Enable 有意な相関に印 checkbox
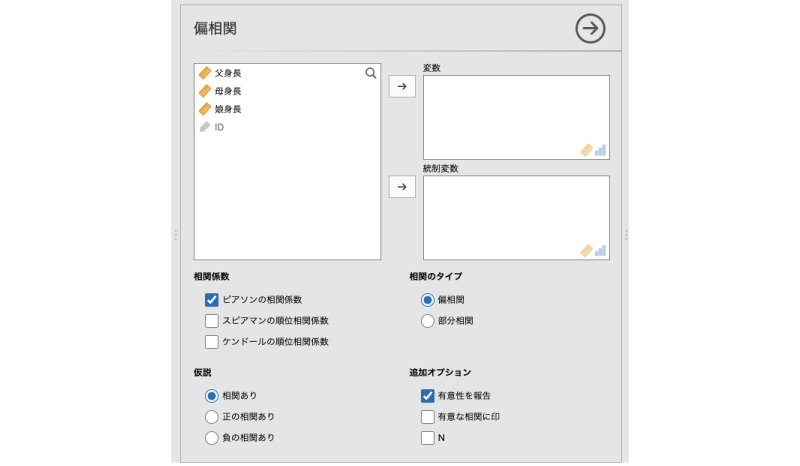Image resolution: width=800 pixels, height=466 pixels. [x=428, y=416]
